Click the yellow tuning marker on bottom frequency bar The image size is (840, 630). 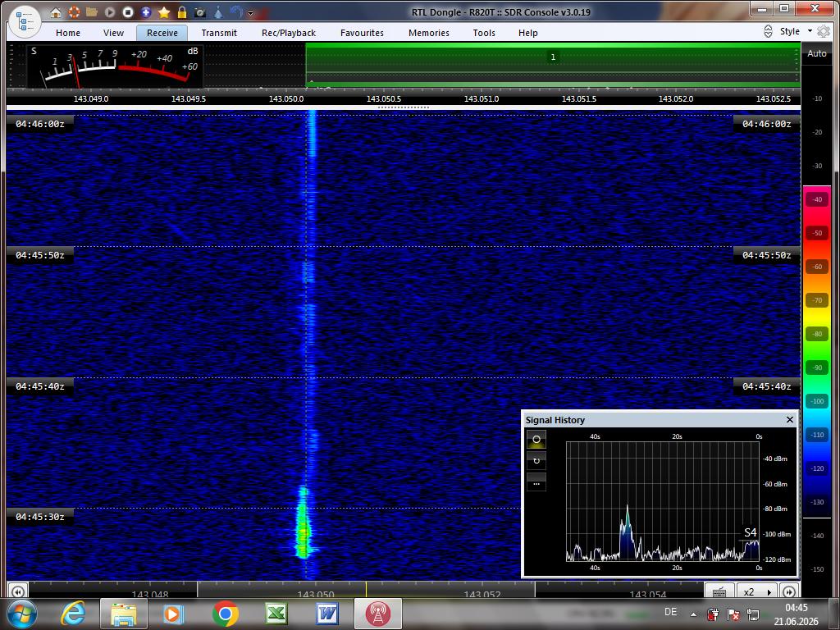366,589
